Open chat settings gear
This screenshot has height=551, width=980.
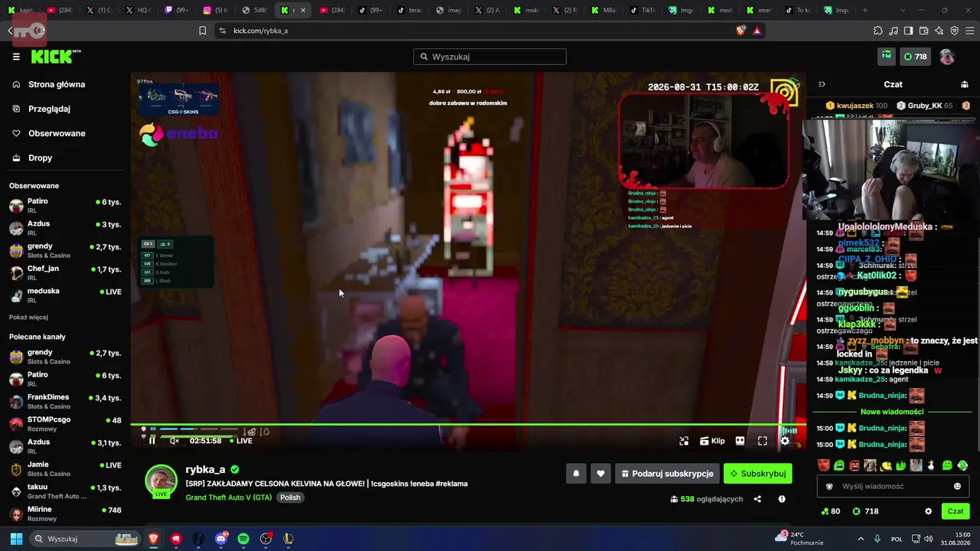pyautogui.click(x=929, y=511)
